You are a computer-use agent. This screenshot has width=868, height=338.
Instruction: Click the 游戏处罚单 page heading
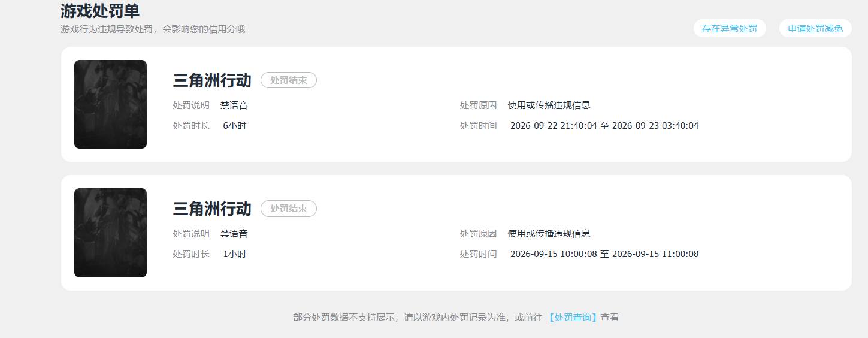(x=100, y=10)
